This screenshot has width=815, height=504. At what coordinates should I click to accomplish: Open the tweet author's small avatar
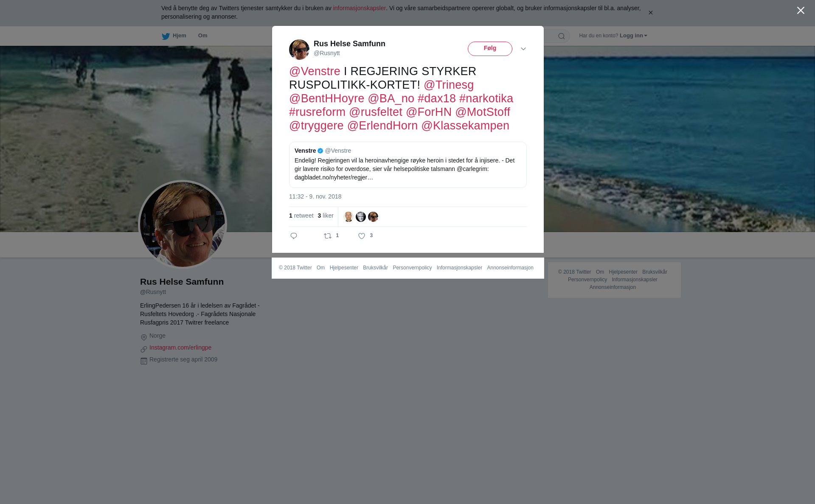[x=299, y=49]
